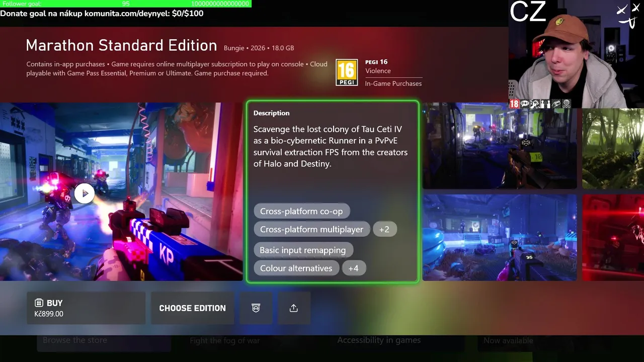Open the blue hangar gameplay screenshot
644x362 pixels.
tap(500, 237)
